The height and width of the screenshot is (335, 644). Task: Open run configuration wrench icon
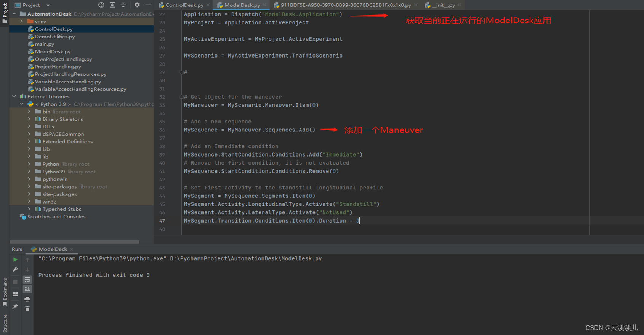[x=15, y=269]
